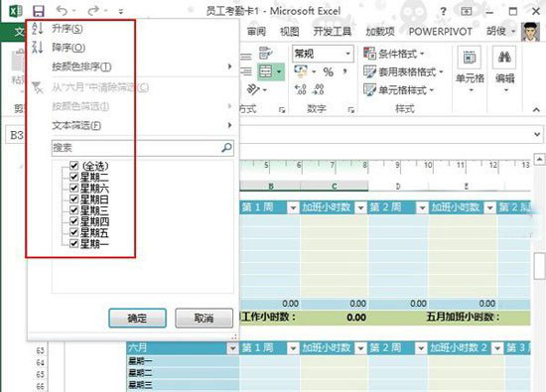Click the Save icon in quick access toolbar

[39, 11]
